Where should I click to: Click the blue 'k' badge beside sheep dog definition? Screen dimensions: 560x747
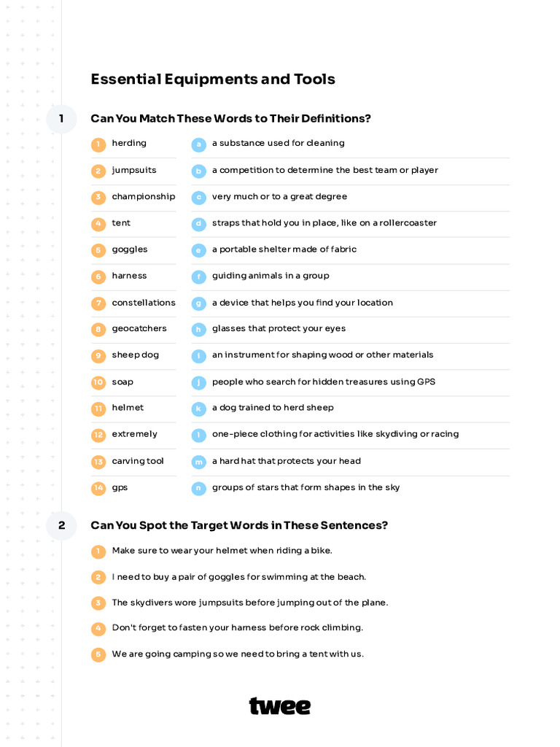coord(198,409)
